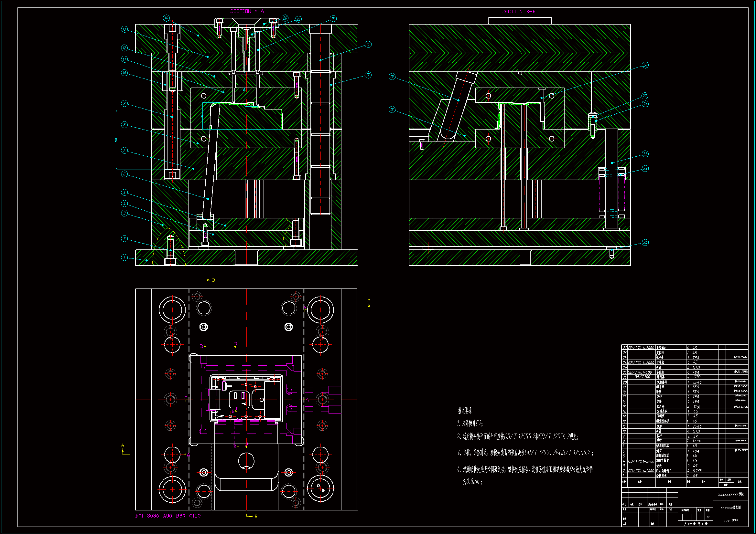
Task: Click the FCI-3035-A90-B60-C110 mold base label
Action: (x=167, y=516)
